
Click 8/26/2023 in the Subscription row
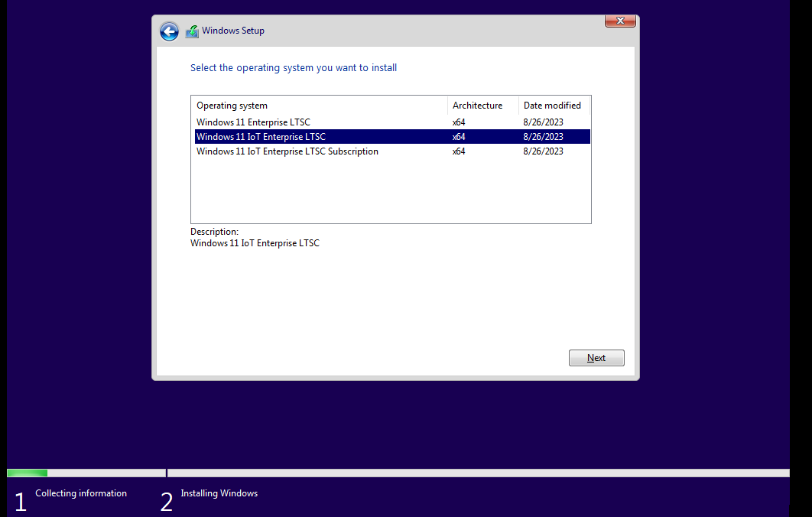(x=543, y=151)
